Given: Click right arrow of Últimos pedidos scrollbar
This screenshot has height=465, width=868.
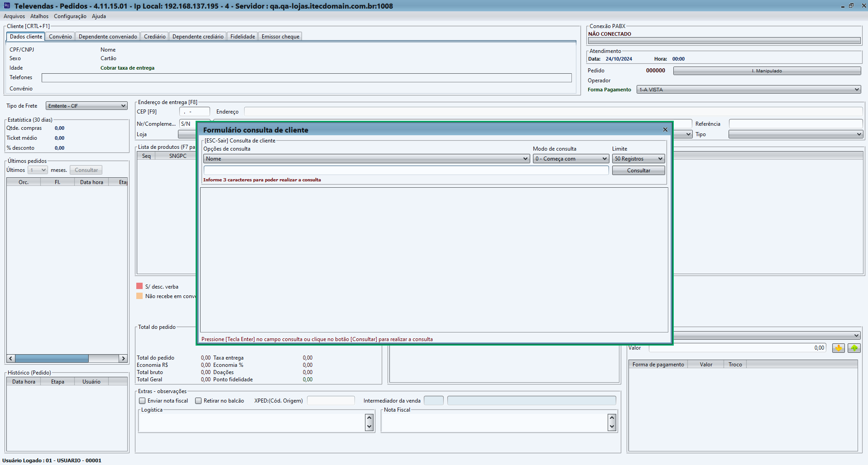Looking at the screenshot, I should click(123, 358).
